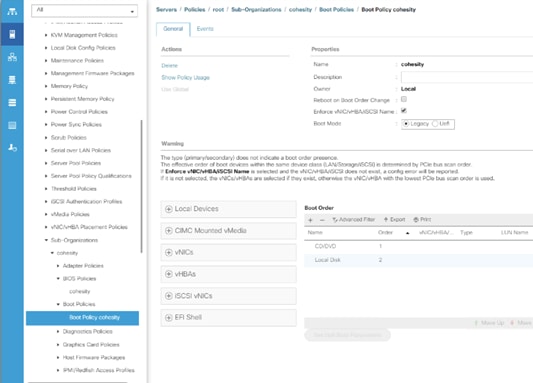
Task: Open Maintenance Policies tree item
Action: coord(77,60)
